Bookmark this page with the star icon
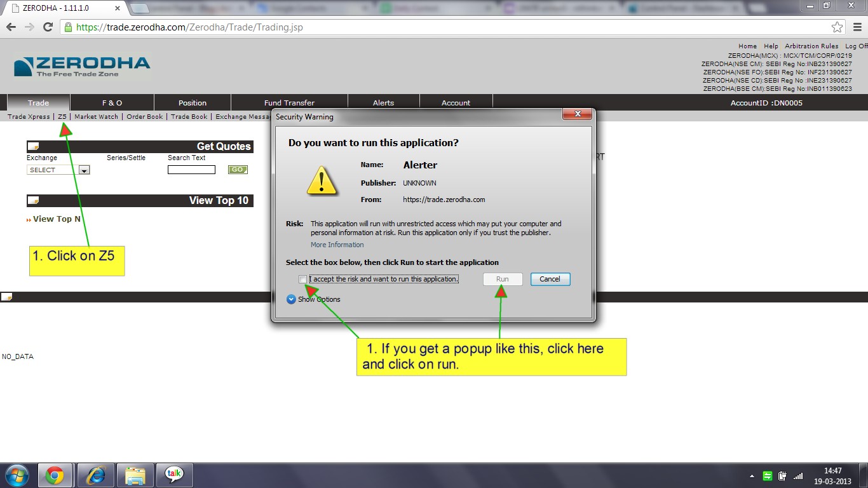Screen dimensions: 868x488 click(x=837, y=27)
